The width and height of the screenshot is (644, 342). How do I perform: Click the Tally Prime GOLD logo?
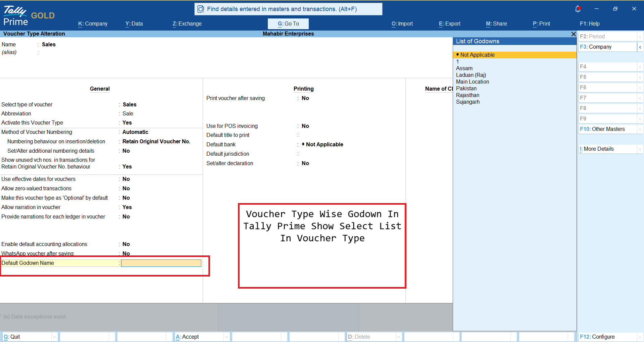click(x=29, y=16)
